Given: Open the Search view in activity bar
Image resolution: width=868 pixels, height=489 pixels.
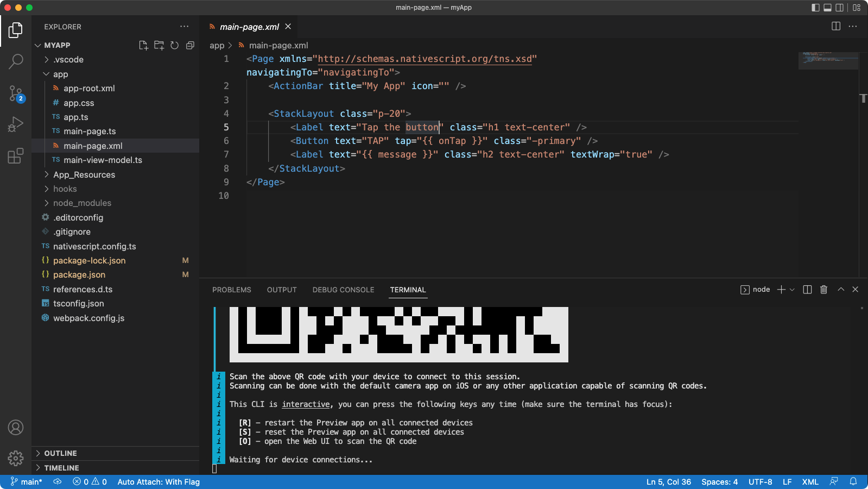Looking at the screenshot, I should click(x=16, y=61).
